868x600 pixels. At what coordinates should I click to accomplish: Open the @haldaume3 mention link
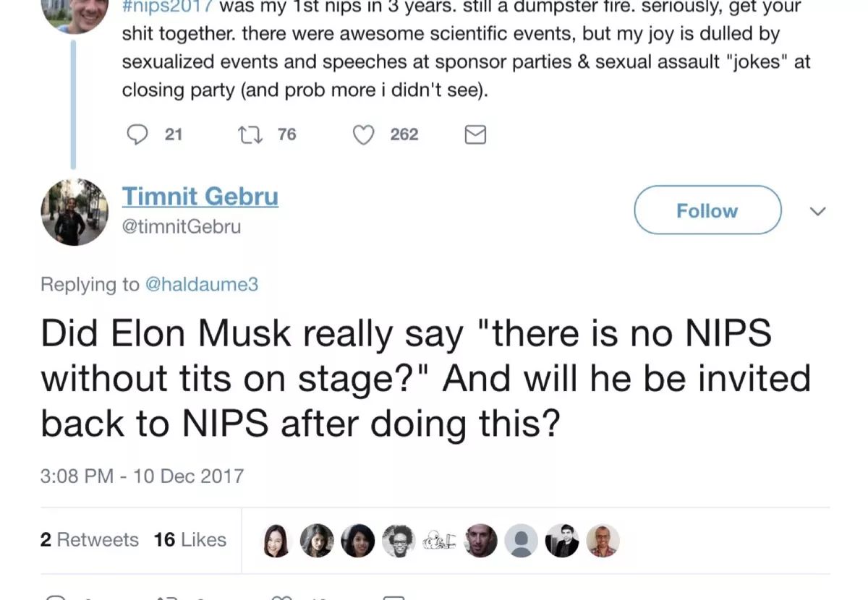pyautogui.click(x=202, y=284)
